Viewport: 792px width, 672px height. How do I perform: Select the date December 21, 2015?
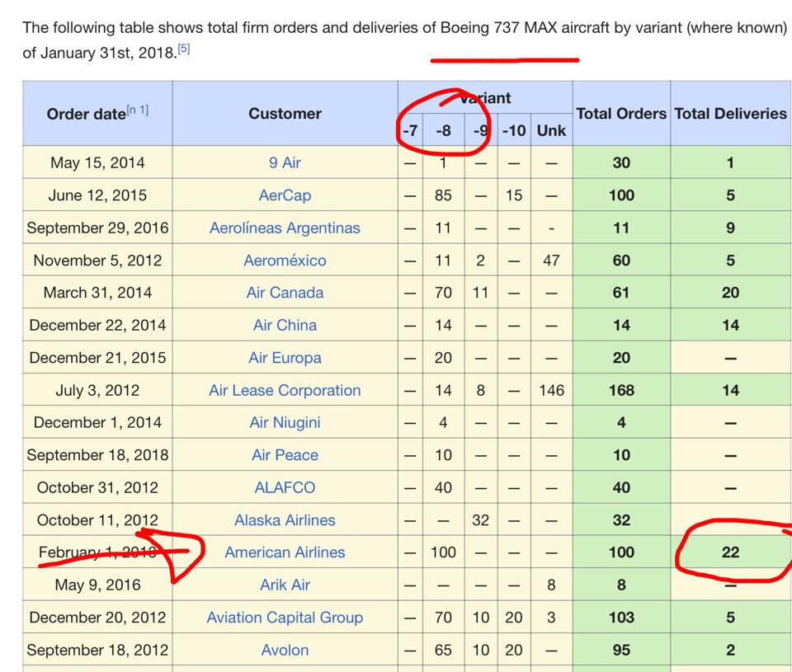pos(97,358)
